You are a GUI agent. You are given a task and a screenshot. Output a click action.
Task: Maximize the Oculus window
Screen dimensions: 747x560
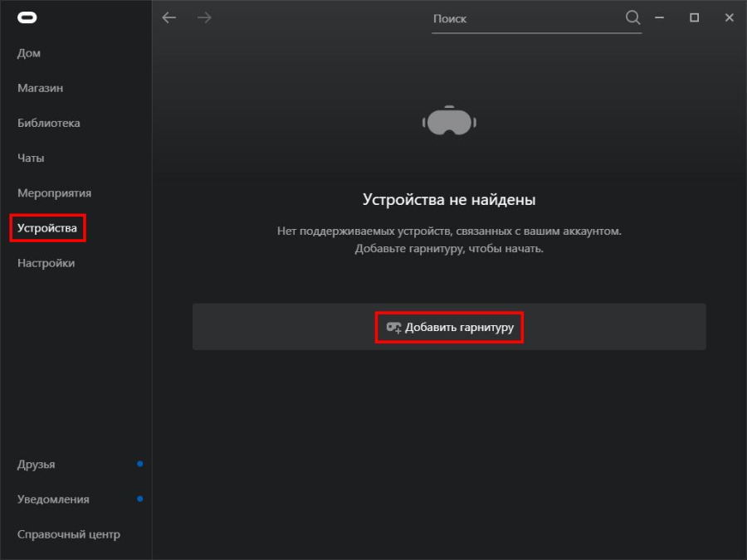point(695,17)
